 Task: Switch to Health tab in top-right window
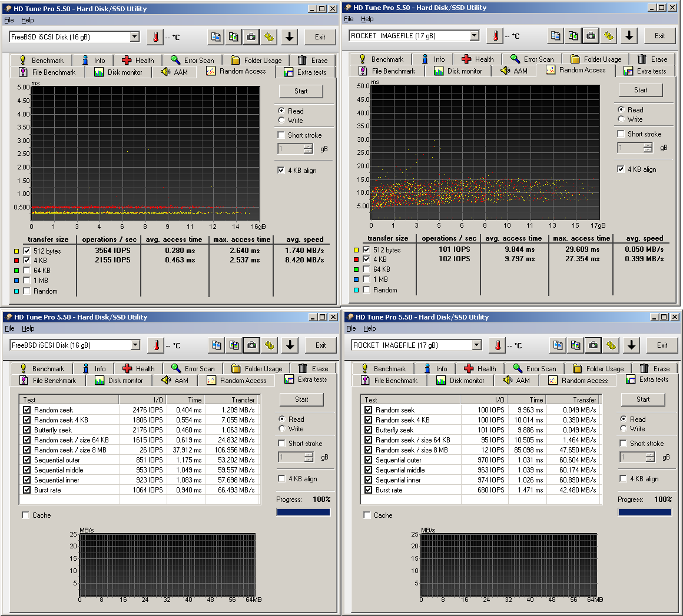click(x=478, y=59)
